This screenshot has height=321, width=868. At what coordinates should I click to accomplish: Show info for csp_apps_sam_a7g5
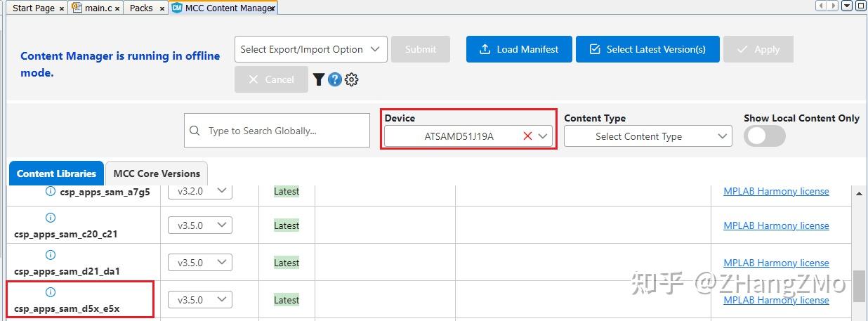(51, 191)
